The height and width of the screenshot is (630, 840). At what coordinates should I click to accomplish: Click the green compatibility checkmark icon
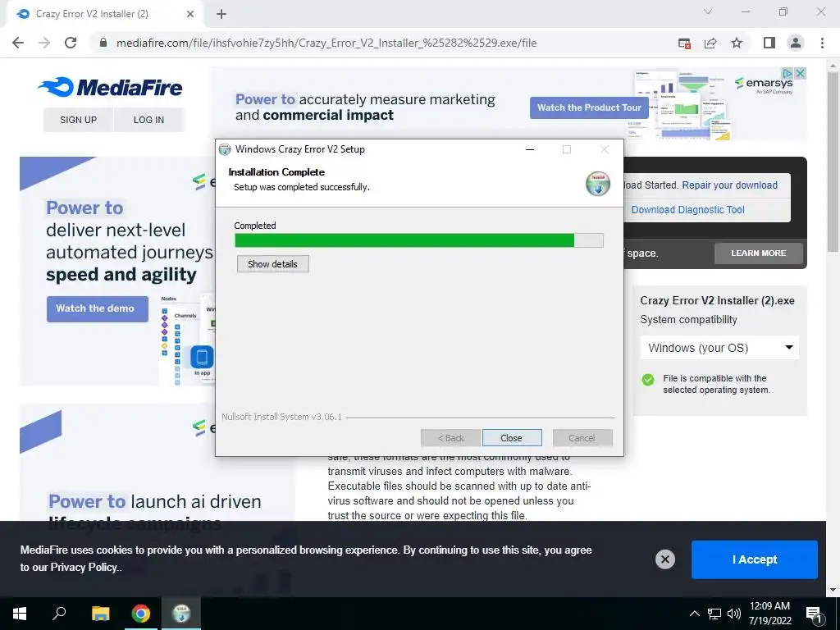(648, 381)
